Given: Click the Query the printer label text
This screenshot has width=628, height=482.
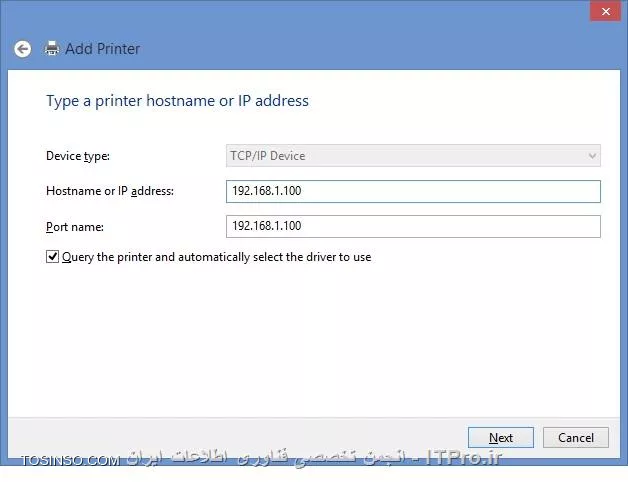Looking at the screenshot, I should click(217, 257).
